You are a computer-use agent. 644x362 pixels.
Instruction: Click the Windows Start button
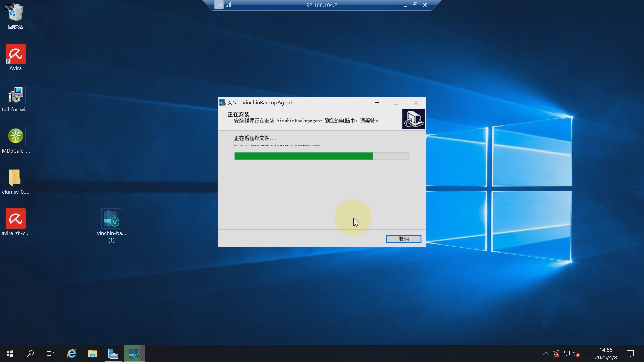click(x=10, y=354)
